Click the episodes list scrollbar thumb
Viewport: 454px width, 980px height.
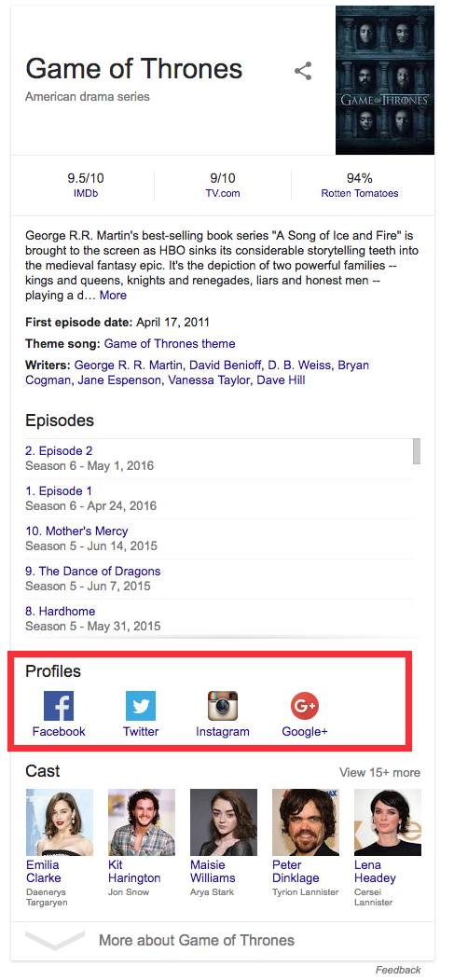click(x=417, y=450)
